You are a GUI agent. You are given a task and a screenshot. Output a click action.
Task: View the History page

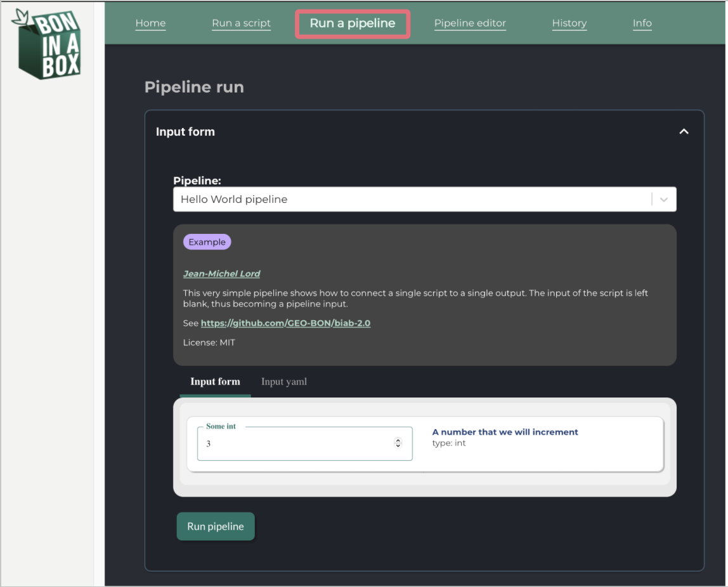[569, 23]
